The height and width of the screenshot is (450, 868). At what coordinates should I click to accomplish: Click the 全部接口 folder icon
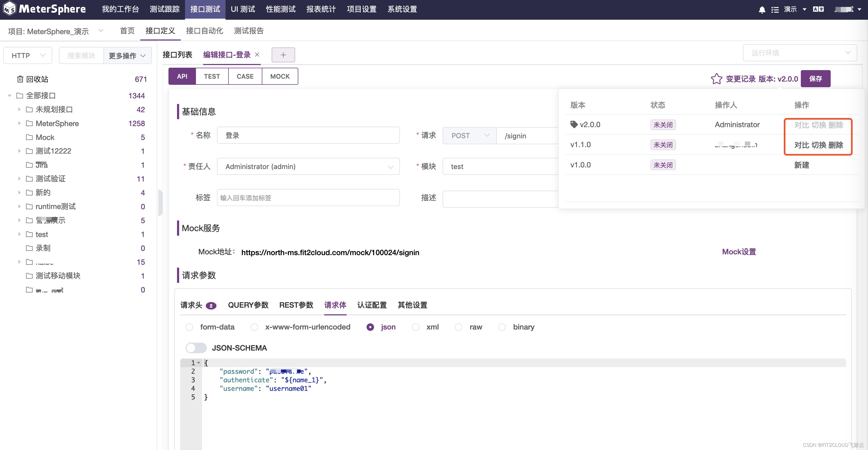point(20,95)
